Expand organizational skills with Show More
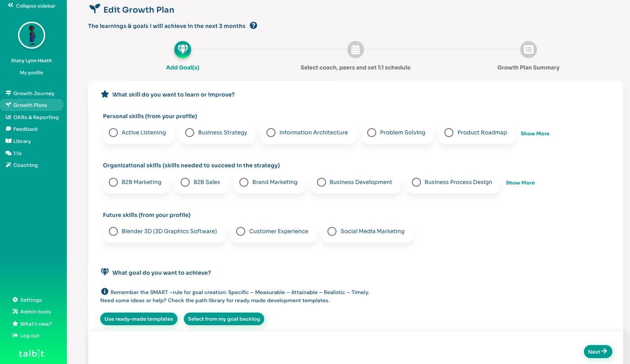 click(x=520, y=183)
